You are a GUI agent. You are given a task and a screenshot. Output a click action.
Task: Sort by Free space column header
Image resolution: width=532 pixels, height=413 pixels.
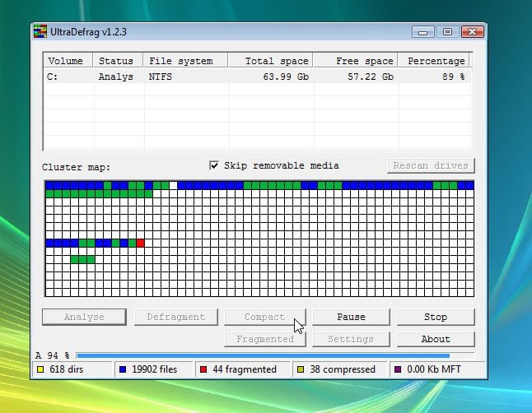354,61
